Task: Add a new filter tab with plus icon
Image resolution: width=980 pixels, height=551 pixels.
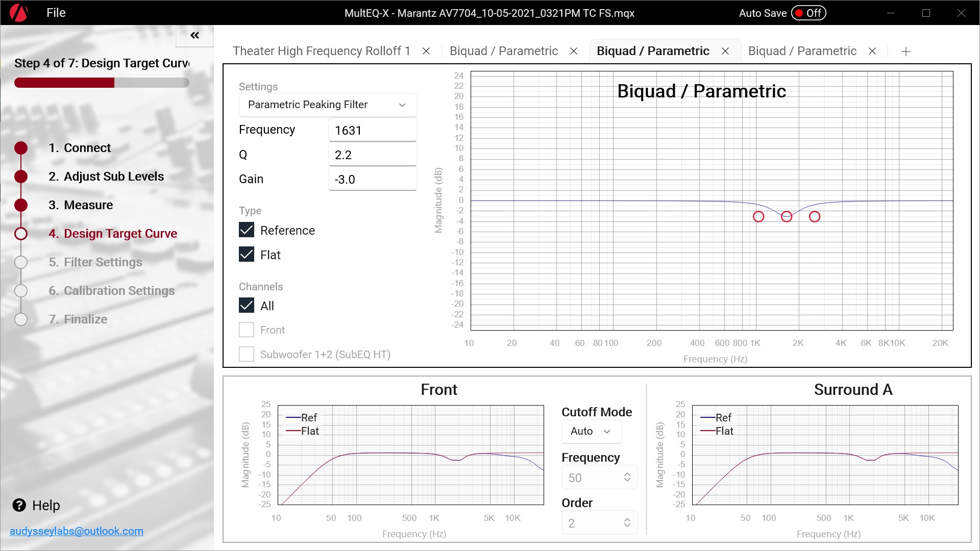Action: point(905,52)
